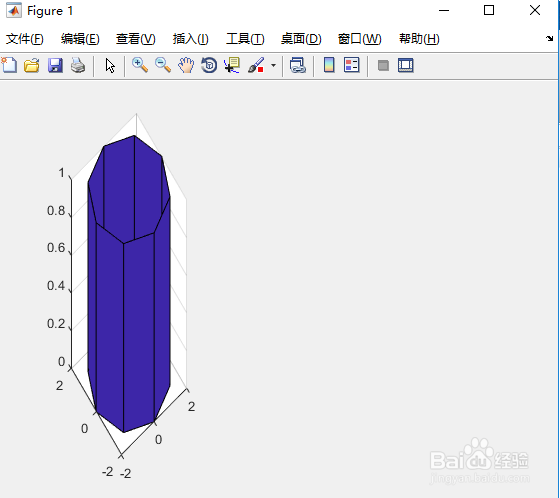560x498 pixels.
Task: Open the 帮助(H) menu
Action: coord(419,39)
